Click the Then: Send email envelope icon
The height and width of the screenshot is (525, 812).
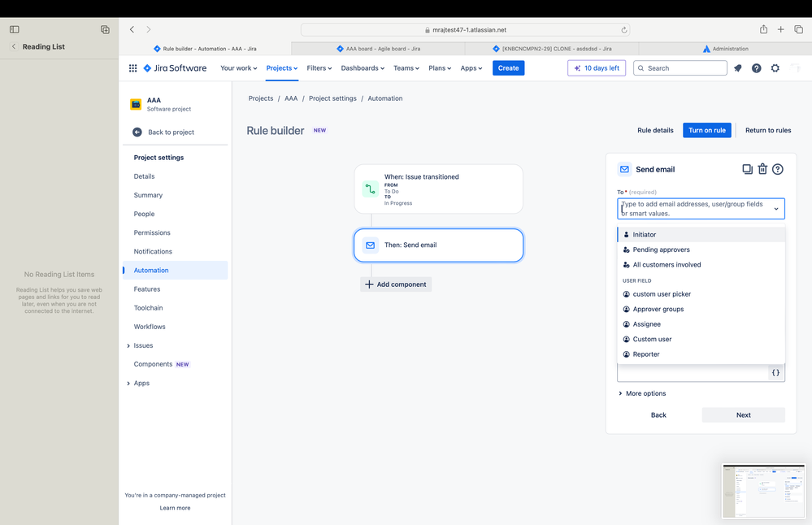point(371,245)
